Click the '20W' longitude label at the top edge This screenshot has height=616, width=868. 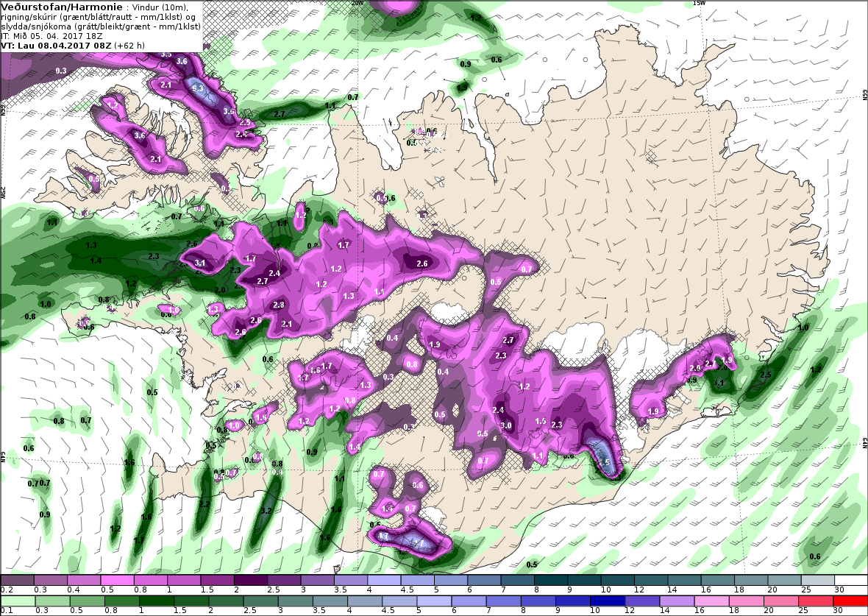pos(357,2)
